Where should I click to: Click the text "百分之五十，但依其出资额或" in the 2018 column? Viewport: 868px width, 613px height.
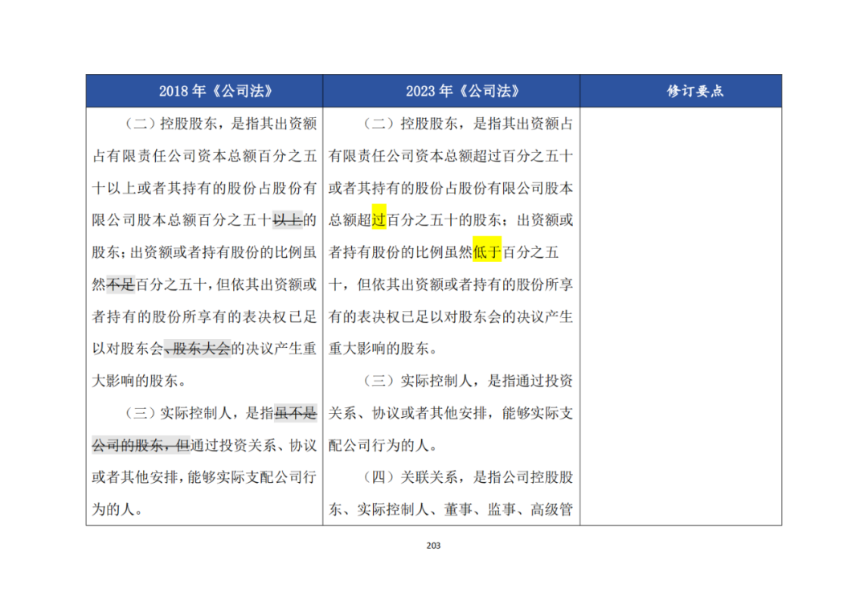point(227,284)
